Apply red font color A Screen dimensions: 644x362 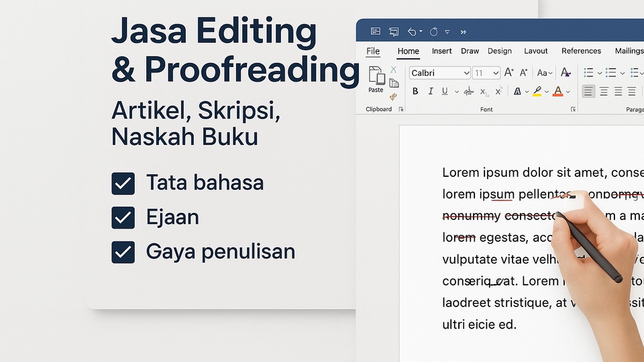pyautogui.click(x=557, y=92)
